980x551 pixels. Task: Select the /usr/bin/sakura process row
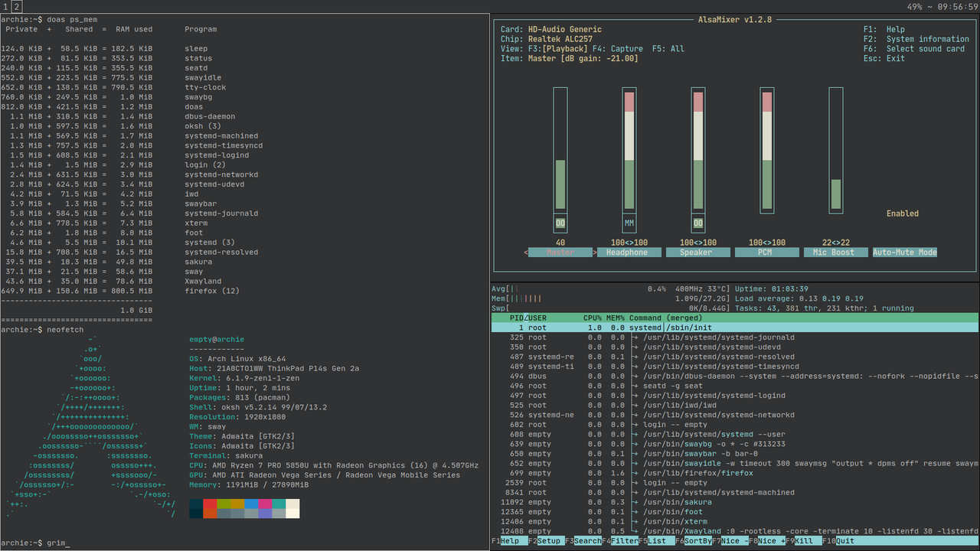pos(735,502)
